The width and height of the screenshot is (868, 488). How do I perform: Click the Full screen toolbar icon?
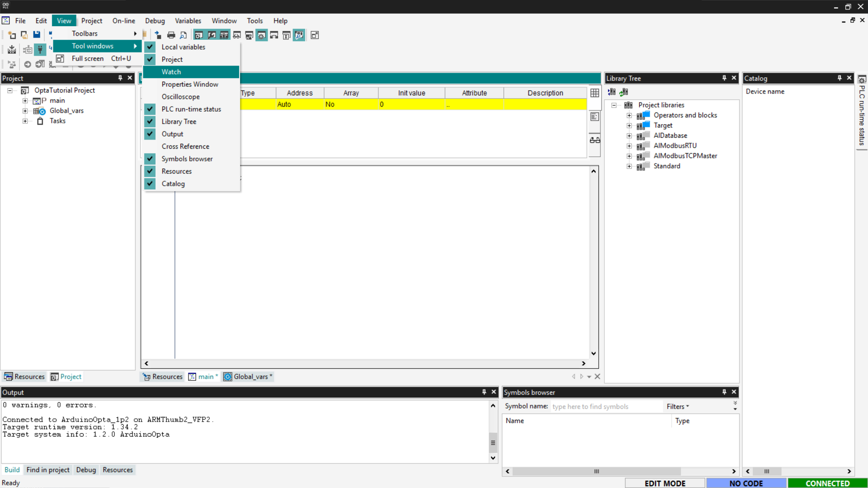(x=315, y=35)
